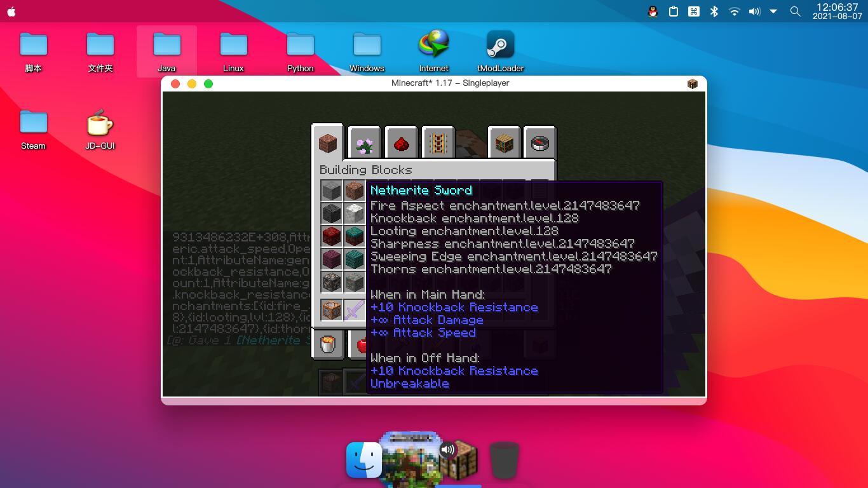Pick the netherite sword in inventory grid
This screenshot has height=488, width=868.
[354, 310]
